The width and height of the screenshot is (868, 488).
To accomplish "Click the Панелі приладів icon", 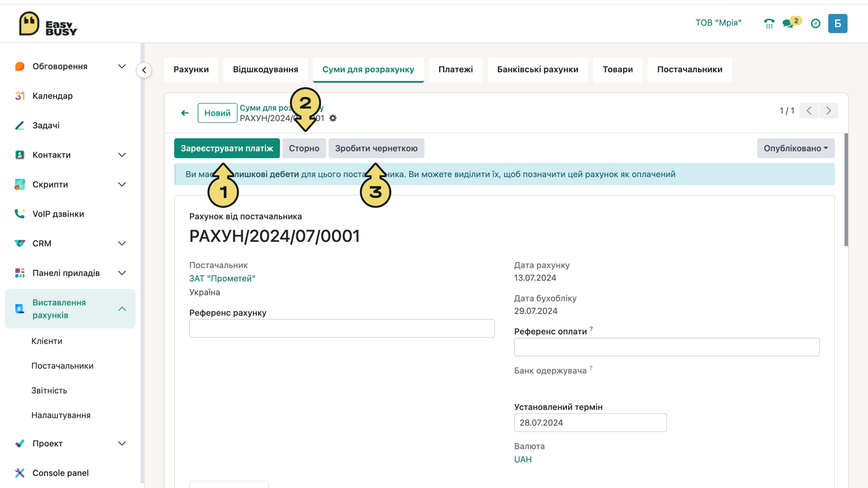I will coord(20,273).
